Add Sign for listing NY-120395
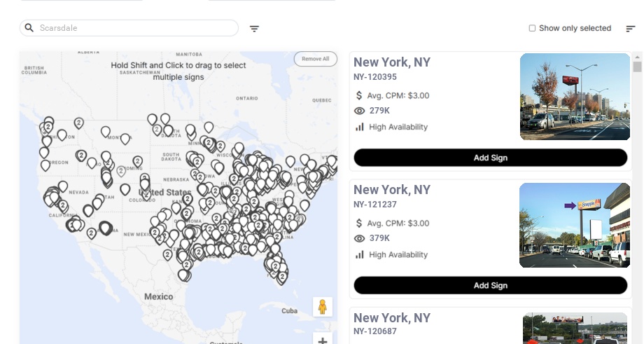Image resolution: width=644 pixels, height=344 pixels. tap(490, 158)
